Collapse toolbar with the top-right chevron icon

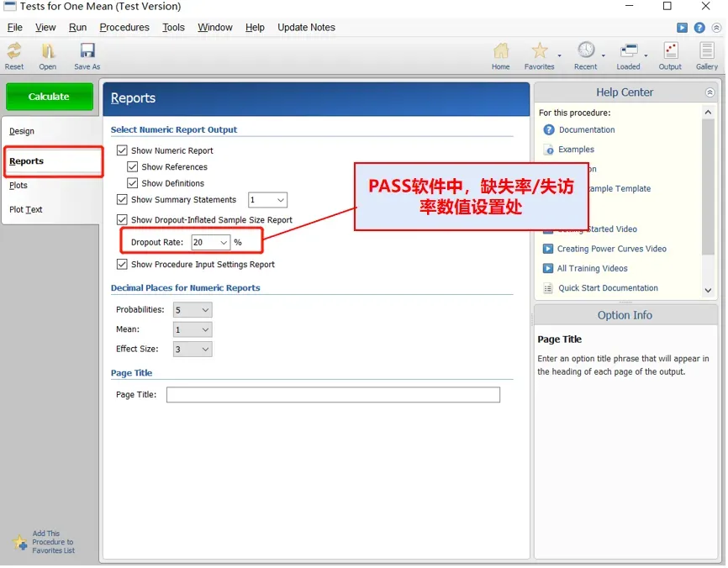(718, 28)
